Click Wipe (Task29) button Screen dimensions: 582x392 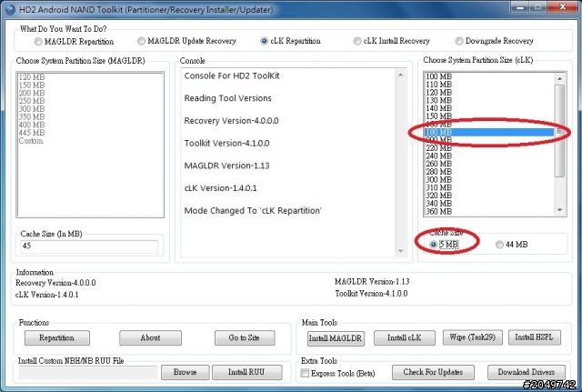473,337
